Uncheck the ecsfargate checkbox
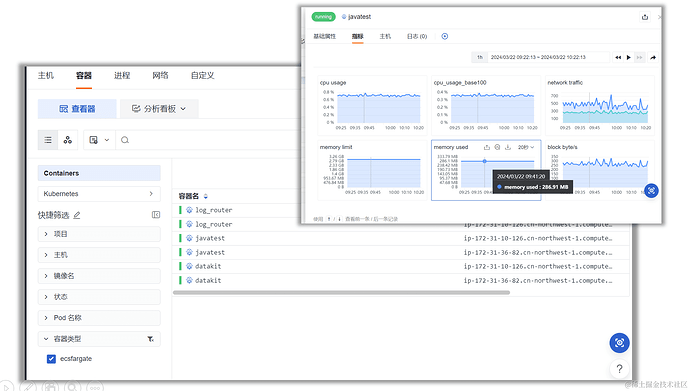The height and width of the screenshot is (391, 690). [x=51, y=359]
